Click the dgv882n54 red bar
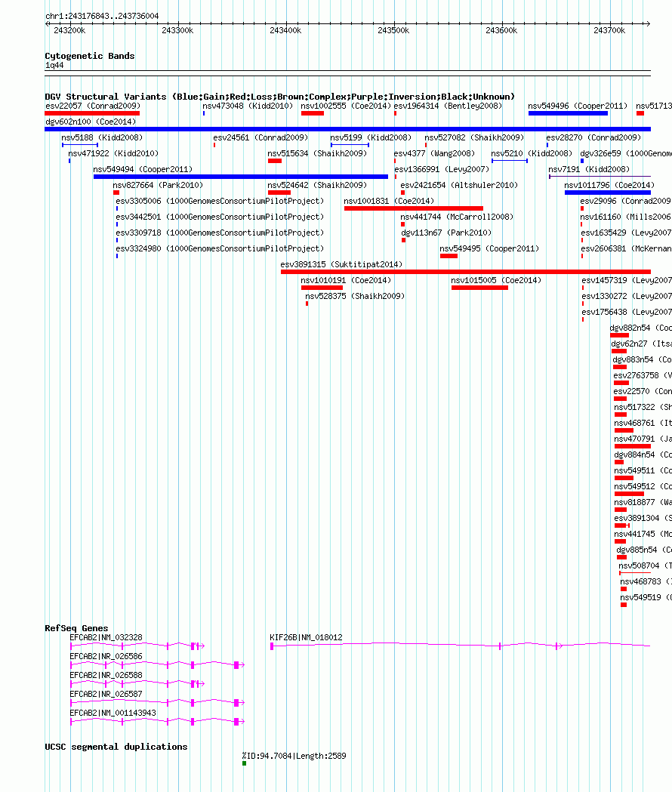Image resolution: width=672 pixels, height=792 pixels. point(619,335)
